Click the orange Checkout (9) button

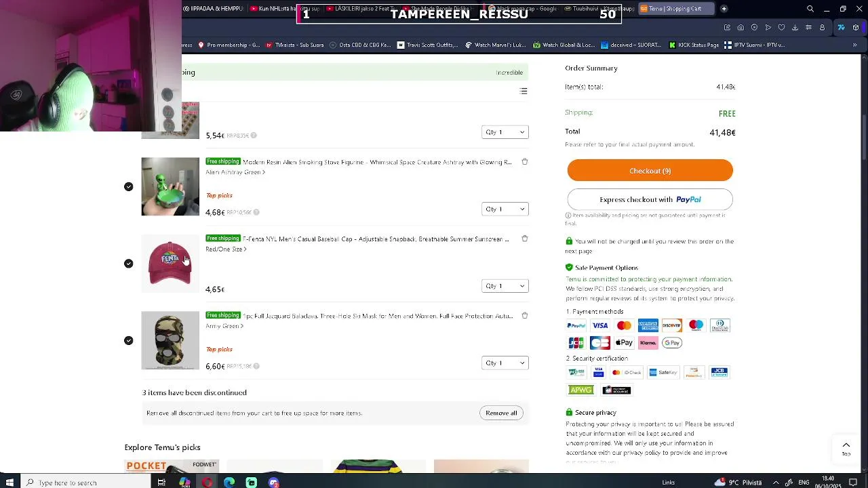click(x=650, y=171)
